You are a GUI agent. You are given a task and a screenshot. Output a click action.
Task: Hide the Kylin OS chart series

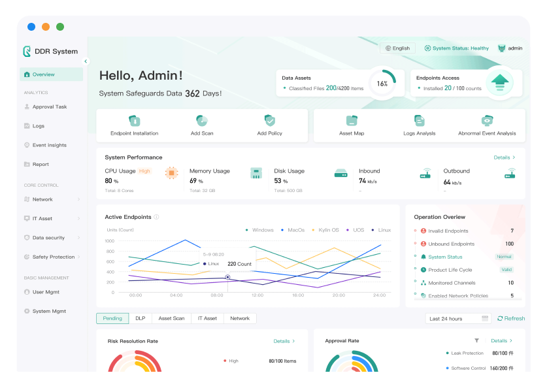[325, 230]
